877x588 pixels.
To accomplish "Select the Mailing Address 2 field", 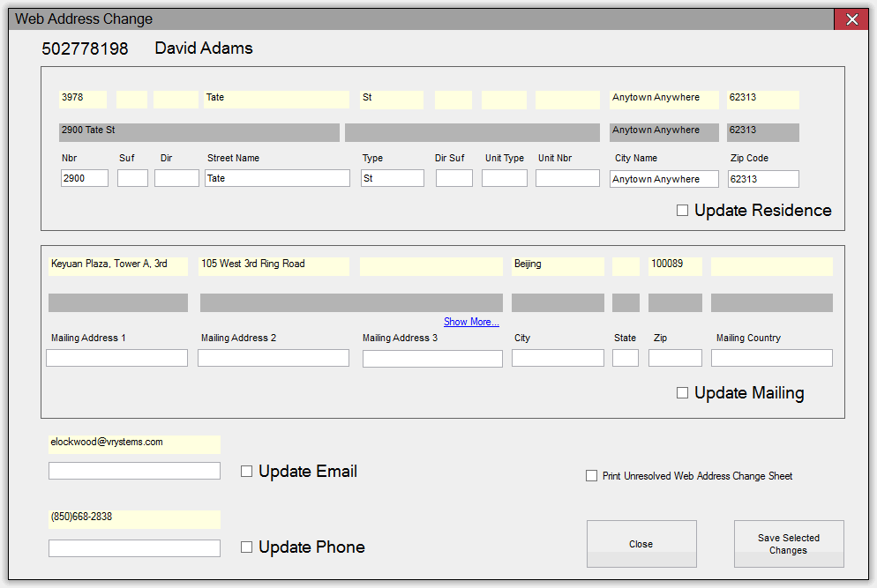I will pos(273,358).
